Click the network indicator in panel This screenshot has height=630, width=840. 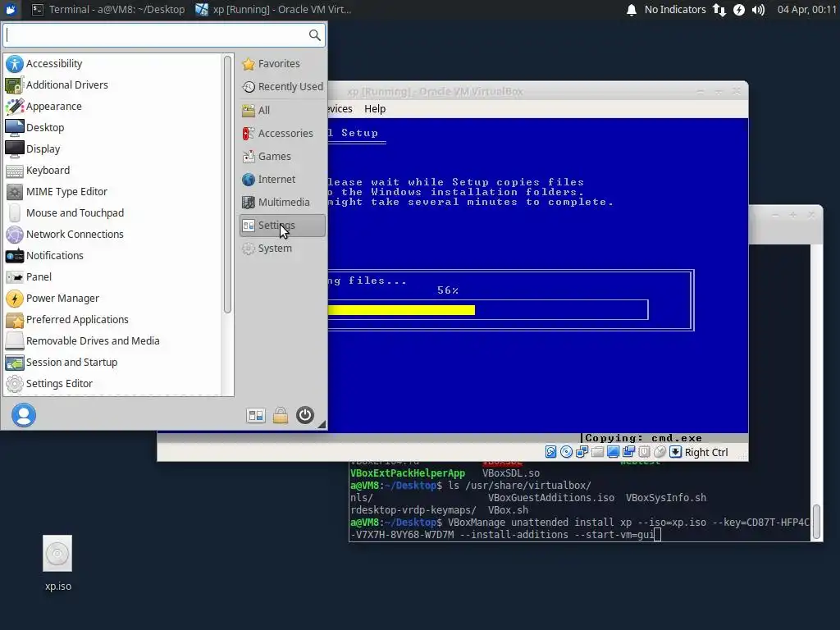click(x=719, y=10)
